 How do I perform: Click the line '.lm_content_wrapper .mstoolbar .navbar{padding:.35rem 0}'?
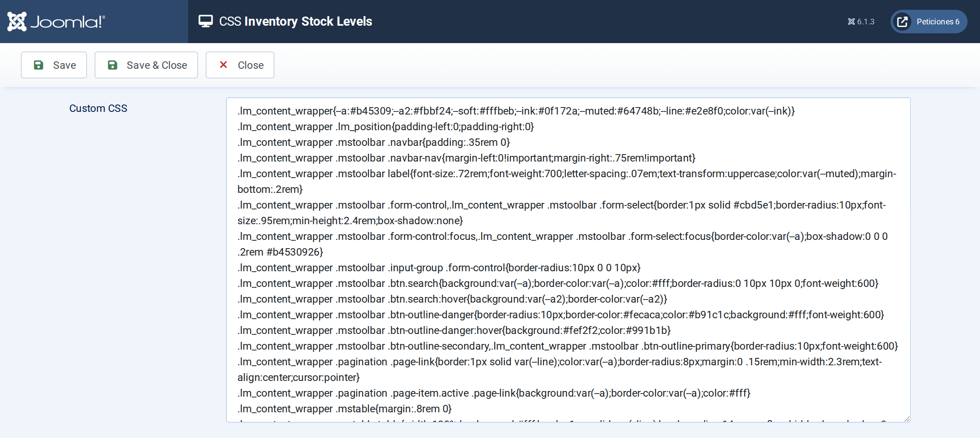(x=374, y=142)
